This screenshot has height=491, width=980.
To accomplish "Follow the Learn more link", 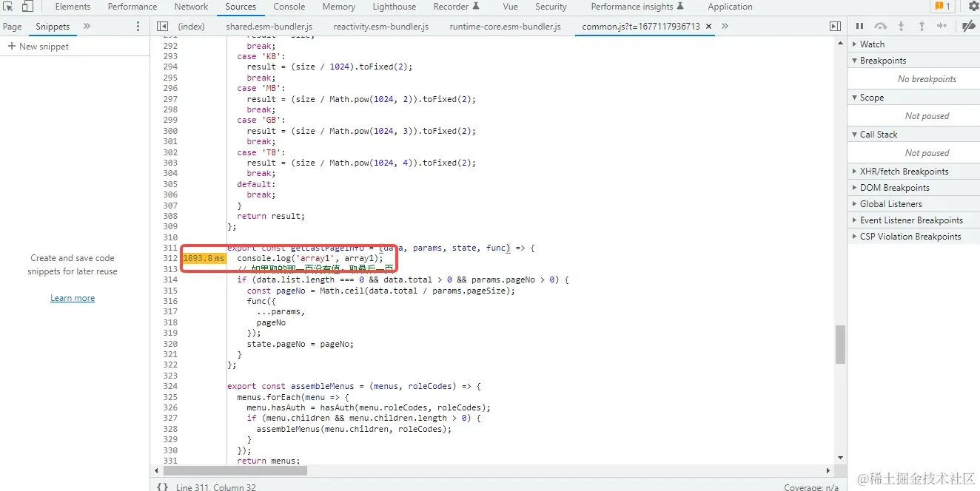I will [73, 298].
